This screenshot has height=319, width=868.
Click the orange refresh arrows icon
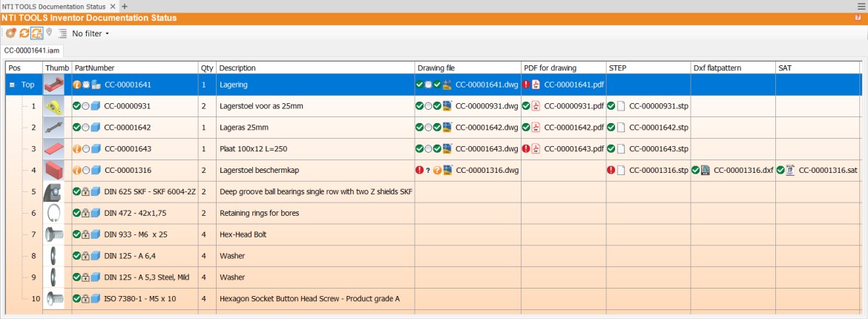[x=24, y=33]
